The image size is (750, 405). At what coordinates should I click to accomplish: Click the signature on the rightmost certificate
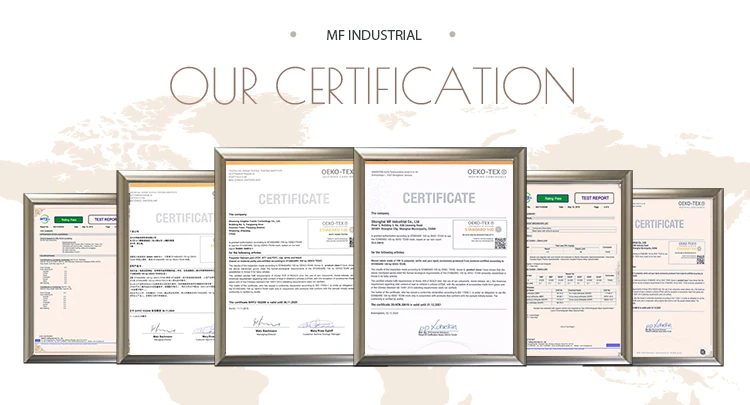(x=658, y=326)
